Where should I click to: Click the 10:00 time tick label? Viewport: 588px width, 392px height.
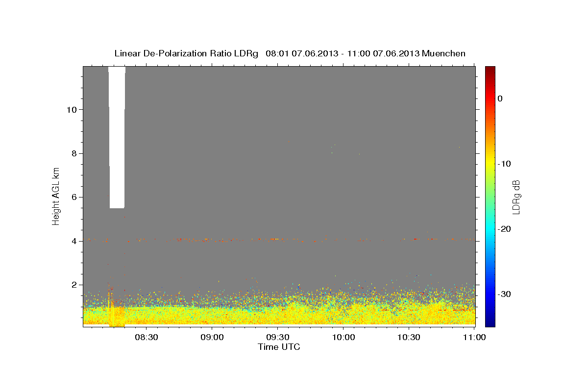click(x=343, y=337)
